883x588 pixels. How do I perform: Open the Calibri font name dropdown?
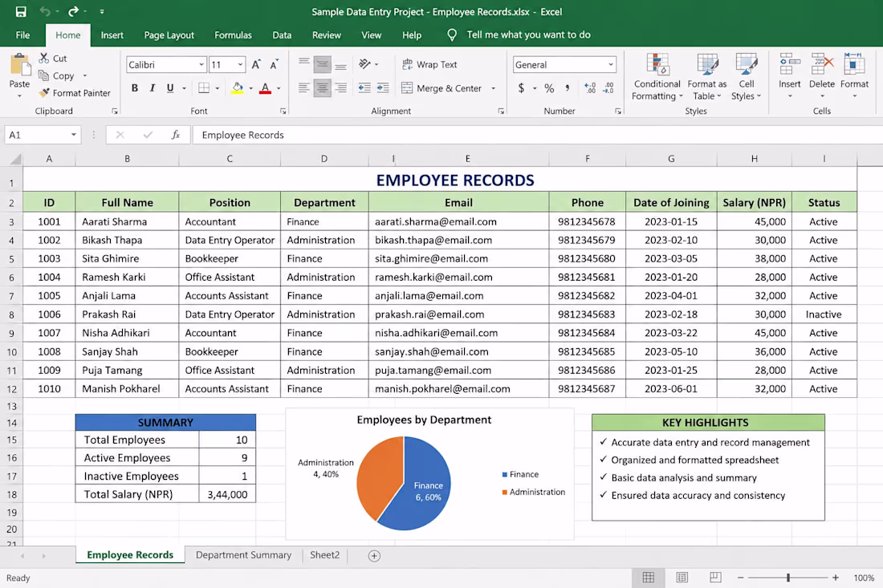201,65
